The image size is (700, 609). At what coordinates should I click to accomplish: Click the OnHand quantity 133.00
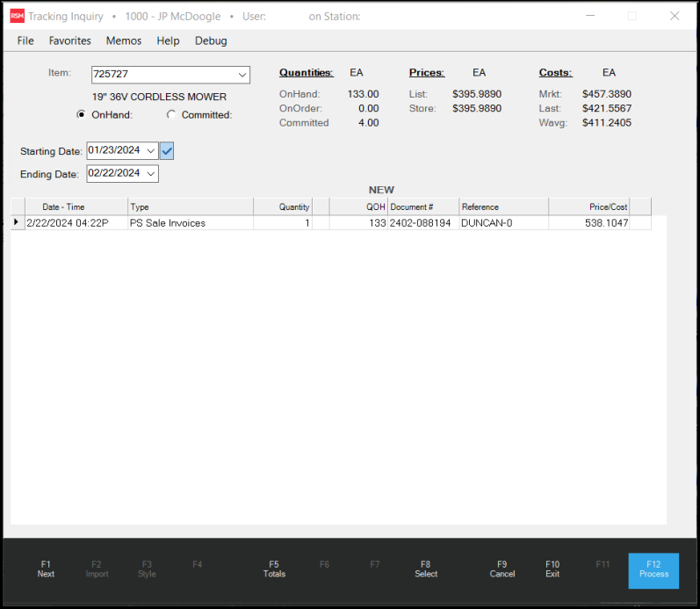tap(363, 94)
